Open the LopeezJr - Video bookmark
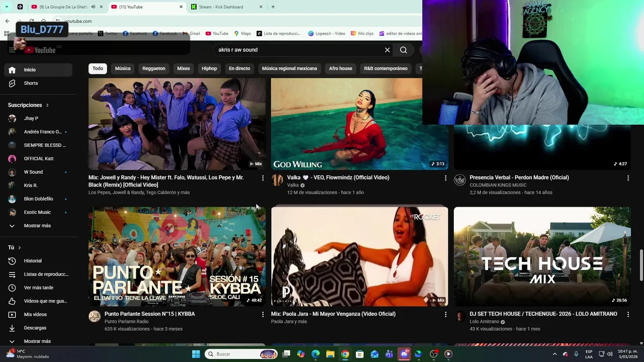Viewport: 644px width, 362px height. [x=327, y=34]
